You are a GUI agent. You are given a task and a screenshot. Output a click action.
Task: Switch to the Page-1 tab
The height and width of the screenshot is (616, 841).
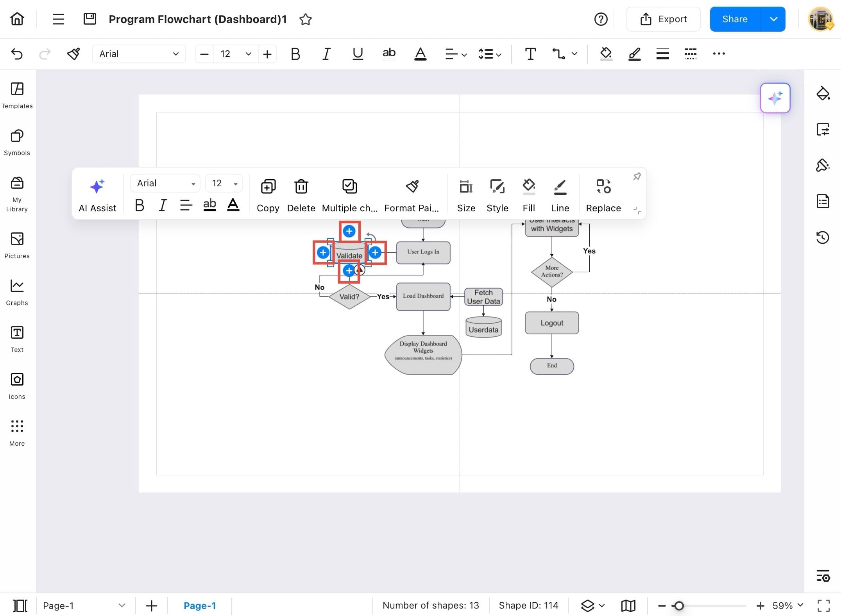(200, 605)
